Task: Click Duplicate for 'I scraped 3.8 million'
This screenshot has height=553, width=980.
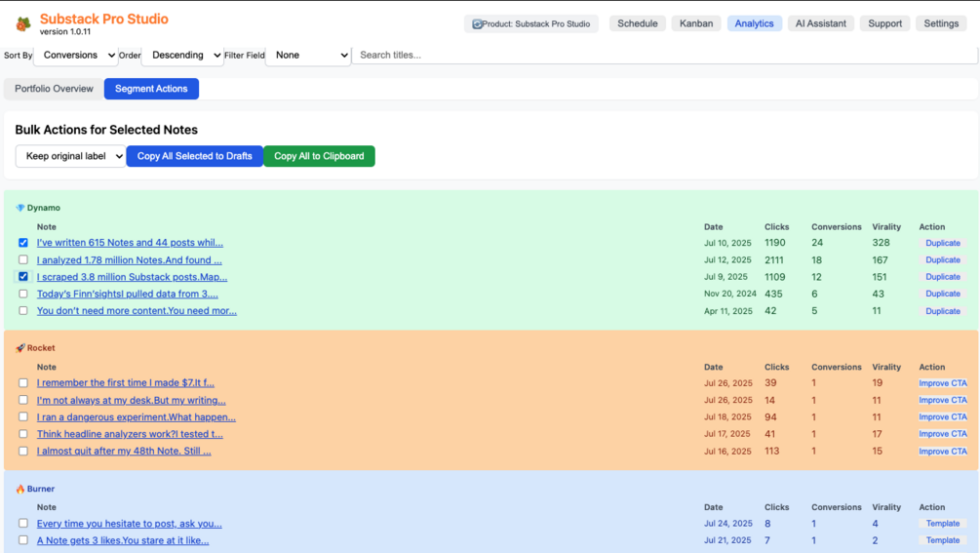Action: point(943,277)
